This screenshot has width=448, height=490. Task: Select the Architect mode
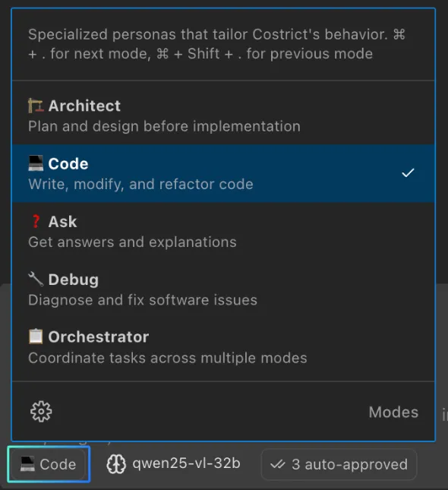pos(223,115)
